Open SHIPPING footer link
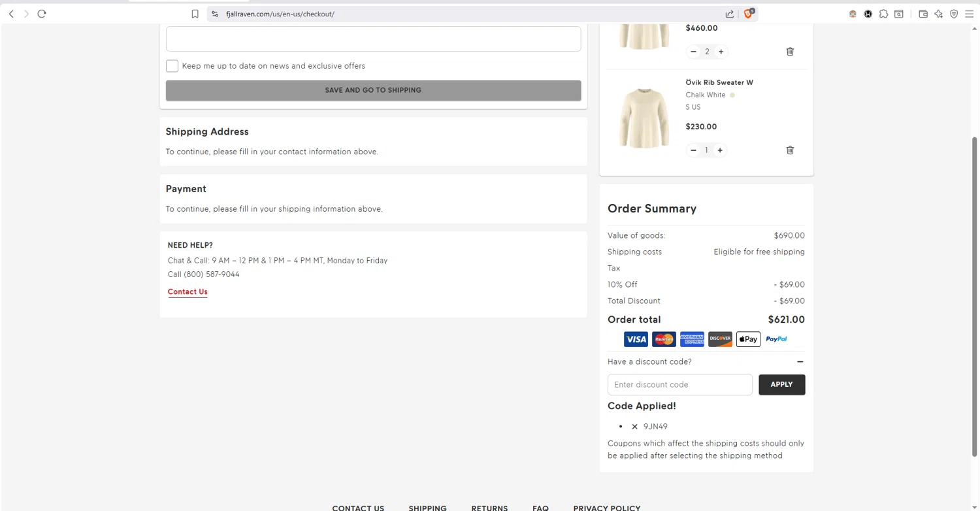Image resolution: width=980 pixels, height=511 pixels. point(427,508)
